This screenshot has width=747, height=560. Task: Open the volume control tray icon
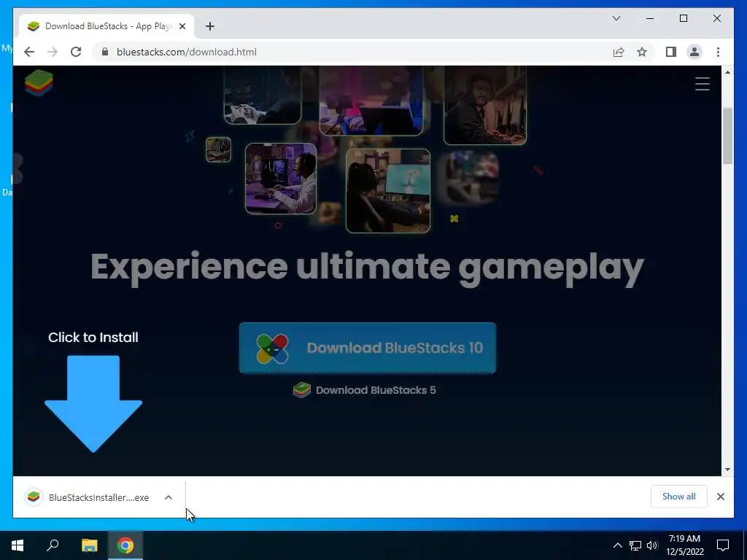652,545
